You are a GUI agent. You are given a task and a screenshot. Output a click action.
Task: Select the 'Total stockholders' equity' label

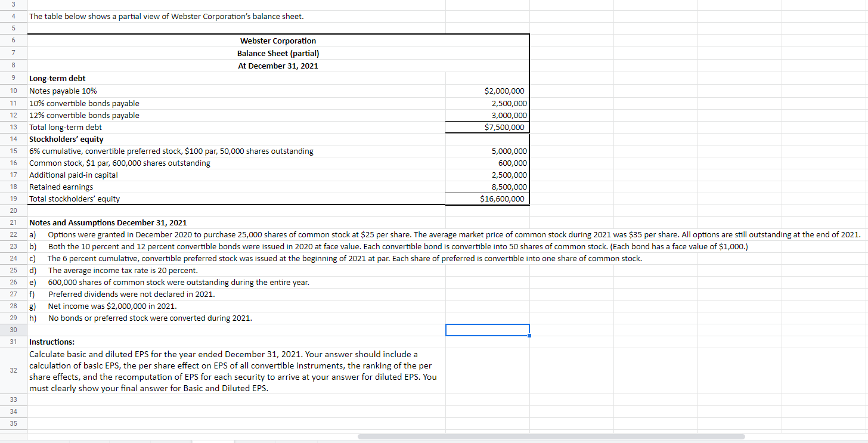[x=75, y=199]
